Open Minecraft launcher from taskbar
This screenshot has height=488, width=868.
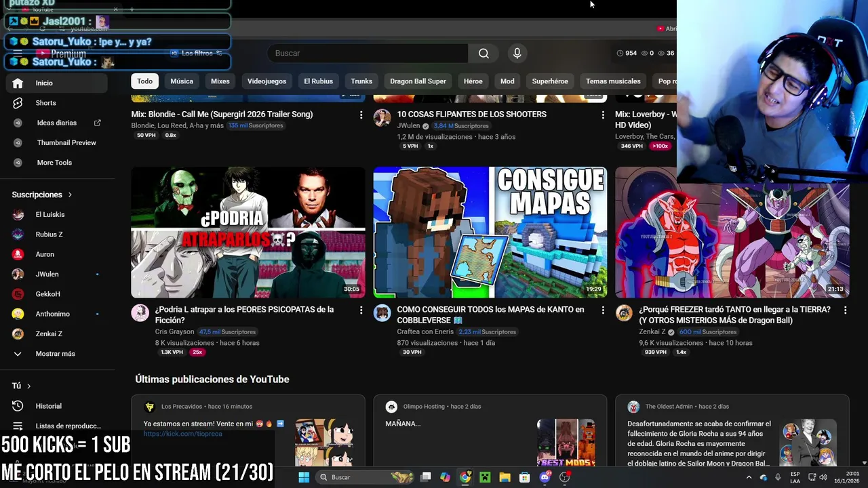coord(485,477)
